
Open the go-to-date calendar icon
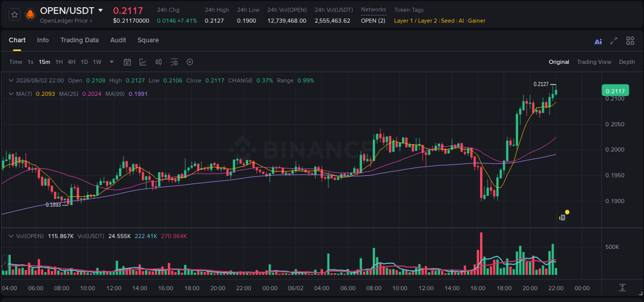(x=127, y=62)
